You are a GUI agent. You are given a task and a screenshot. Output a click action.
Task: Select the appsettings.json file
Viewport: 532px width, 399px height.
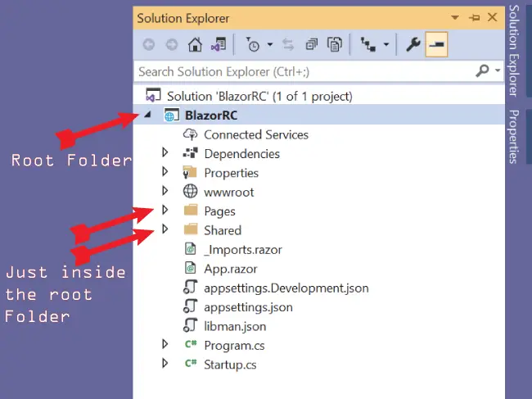pyautogui.click(x=248, y=307)
